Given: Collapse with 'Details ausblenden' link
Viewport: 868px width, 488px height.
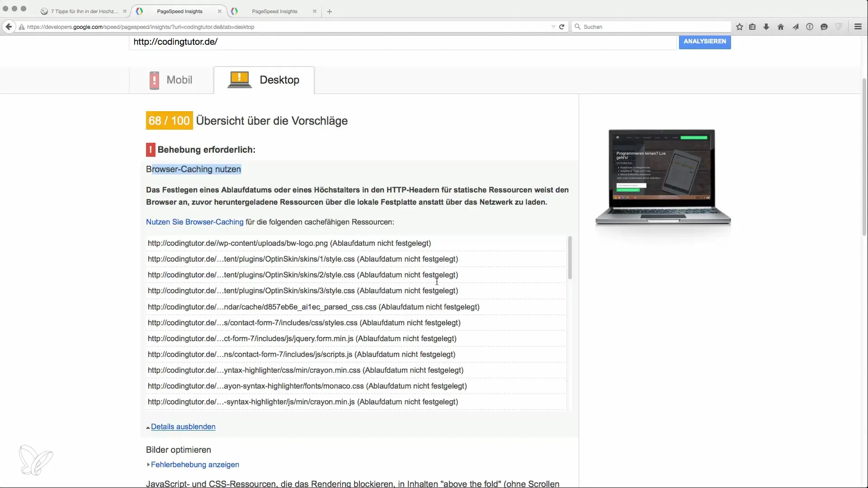Looking at the screenshot, I should [x=183, y=427].
